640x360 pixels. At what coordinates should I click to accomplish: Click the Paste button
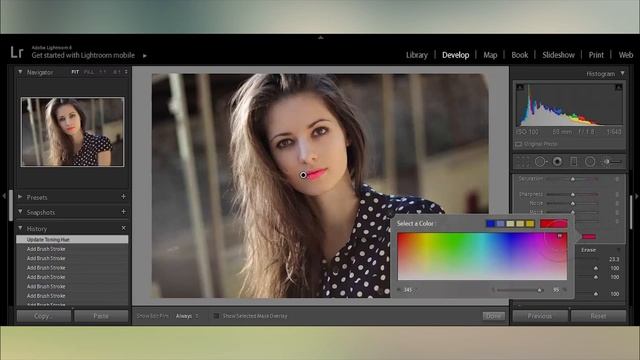[x=101, y=316]
